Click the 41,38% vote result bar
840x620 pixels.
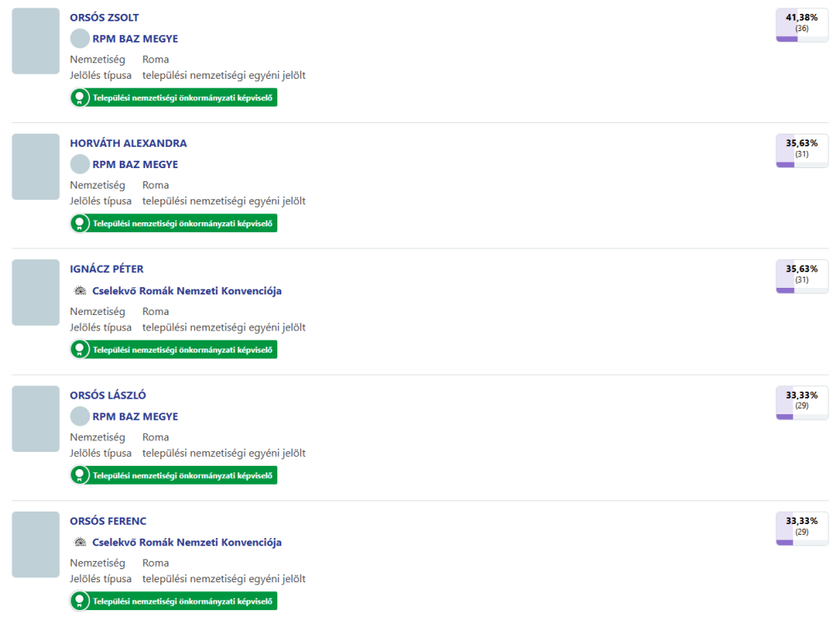pos(801,25)
